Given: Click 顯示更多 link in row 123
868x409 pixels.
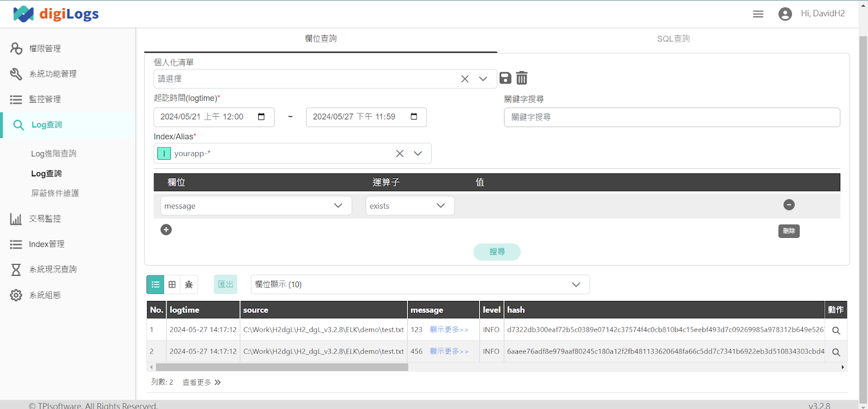Looking at the screenshot, I should (x=449, y=330).
